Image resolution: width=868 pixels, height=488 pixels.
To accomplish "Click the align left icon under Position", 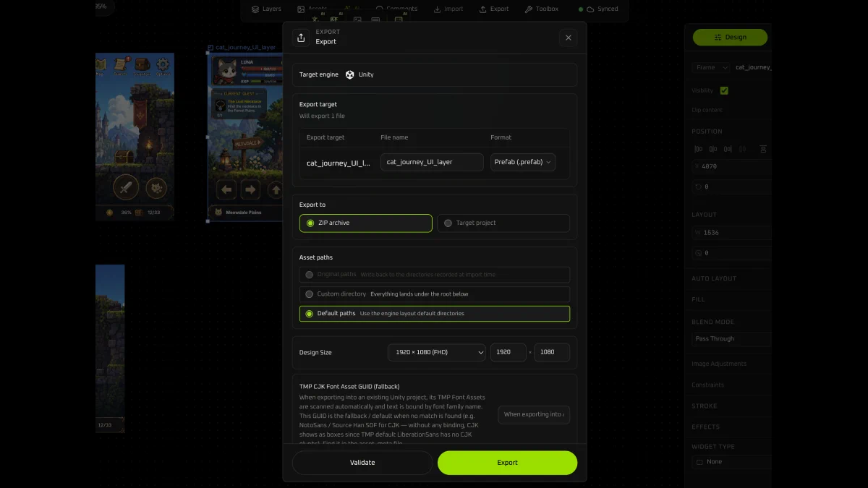I will pos(698,149).
